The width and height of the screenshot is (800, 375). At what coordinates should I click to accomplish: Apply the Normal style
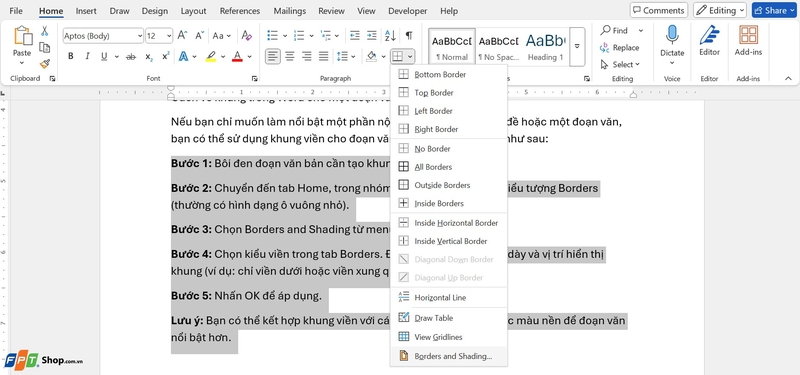click(x=452, y=47)
